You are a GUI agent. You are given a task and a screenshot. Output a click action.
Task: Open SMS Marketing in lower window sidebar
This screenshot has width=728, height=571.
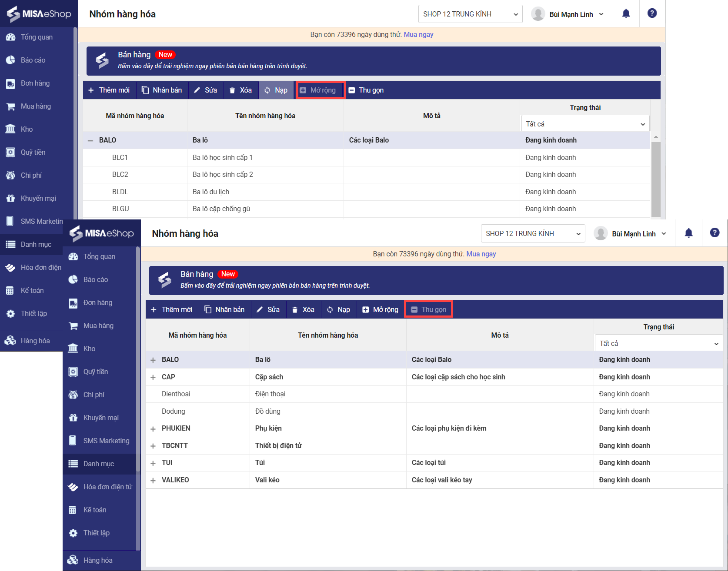click(99, 441)
